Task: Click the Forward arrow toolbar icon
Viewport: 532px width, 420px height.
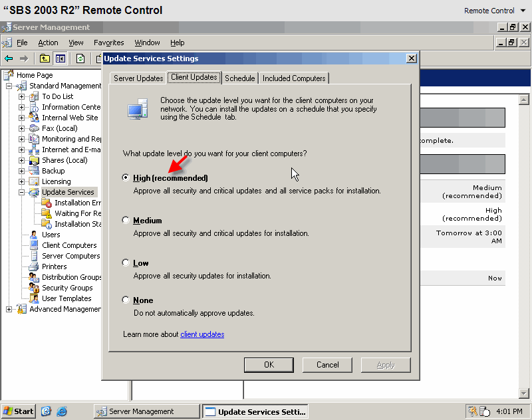Action: pyautogui.click(x=24, y=58)
